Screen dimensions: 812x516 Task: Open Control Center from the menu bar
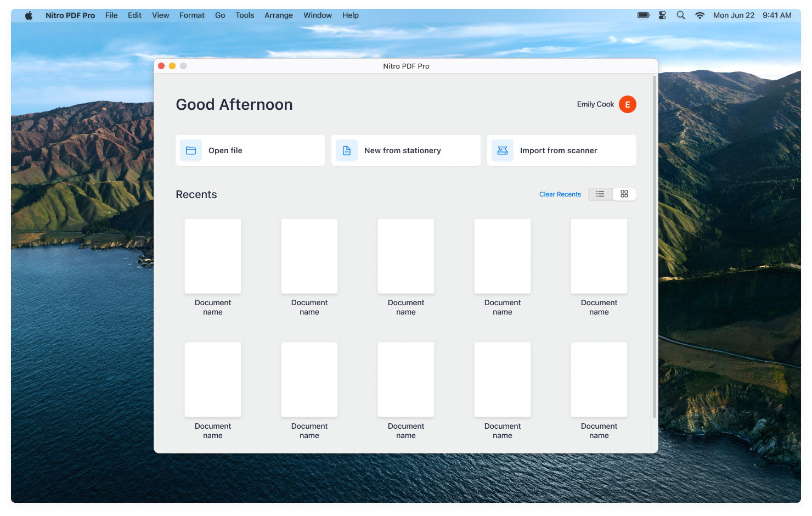click(662, 15)
